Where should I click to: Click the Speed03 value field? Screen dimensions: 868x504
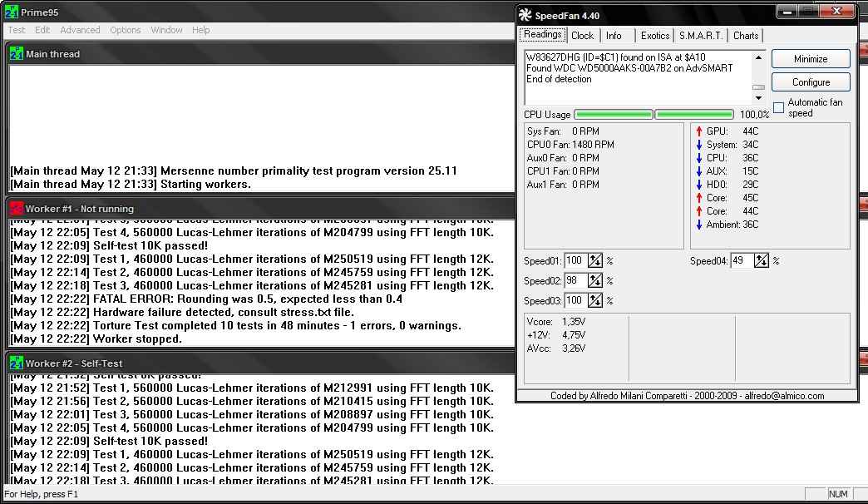pos(575,301)
